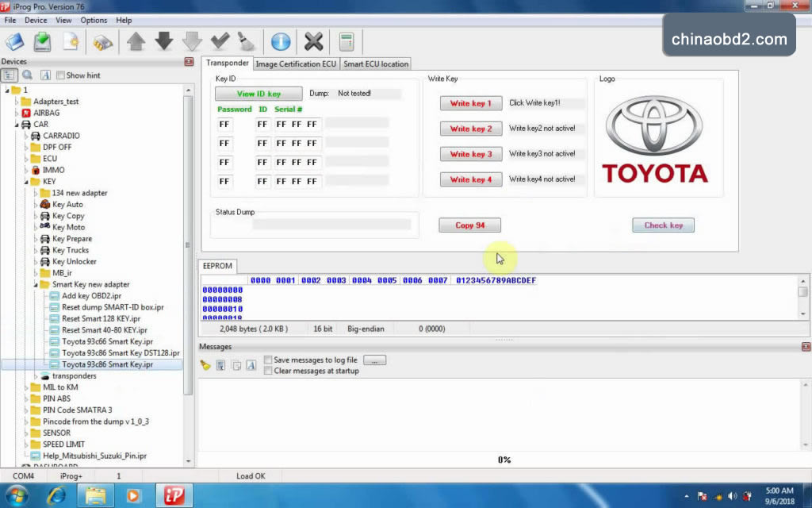Clear messages with the Messages broom icon
The width and height of the screenshot is (812, 508).
(x=205, y=365)
